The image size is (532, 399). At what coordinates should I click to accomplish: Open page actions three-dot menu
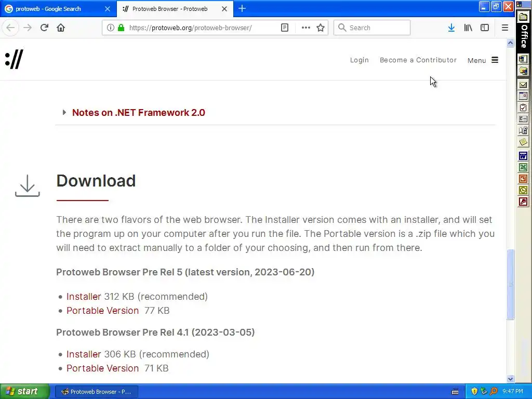tap(305, 28)
